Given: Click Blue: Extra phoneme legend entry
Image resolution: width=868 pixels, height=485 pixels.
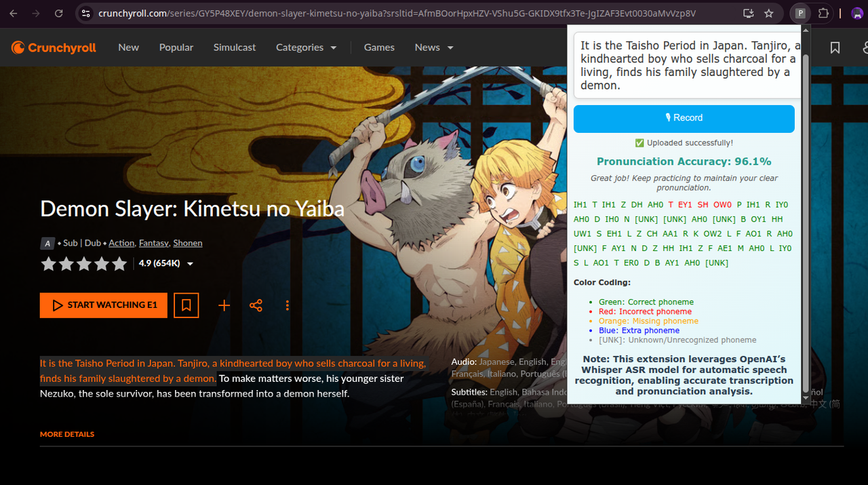Looking at the screenshot, I should 639,330.
